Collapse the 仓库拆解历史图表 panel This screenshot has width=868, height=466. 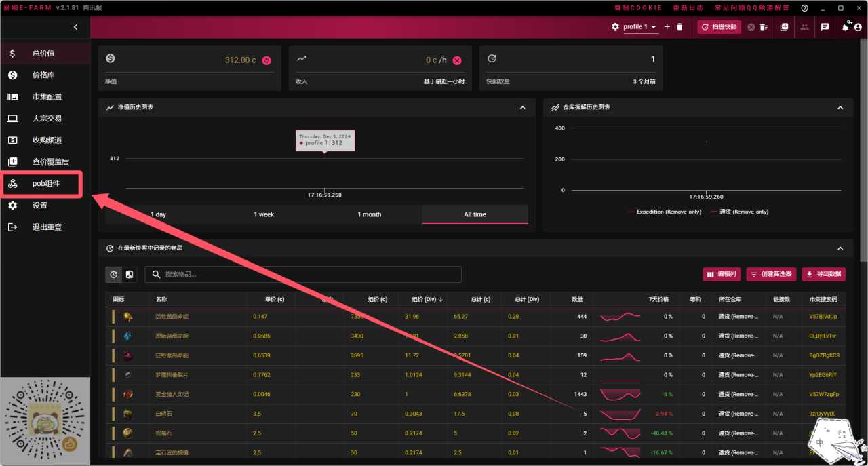pyautogui.click(x=840, y=108)
